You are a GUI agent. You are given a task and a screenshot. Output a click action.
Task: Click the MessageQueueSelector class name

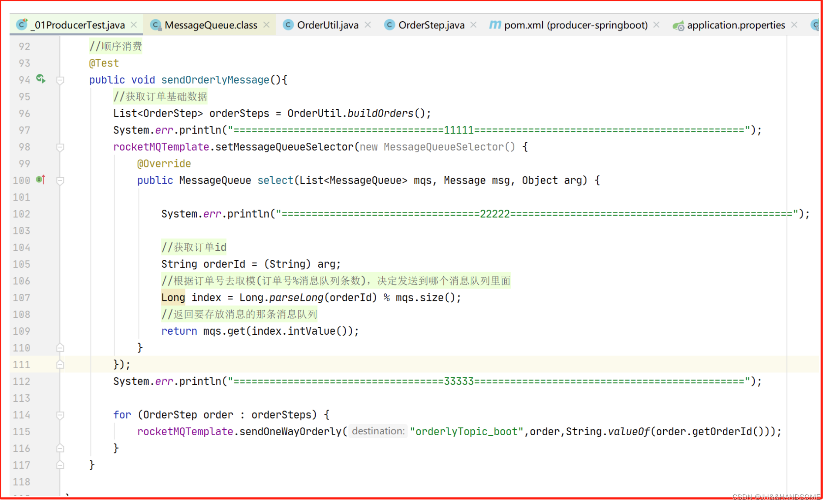443,147
